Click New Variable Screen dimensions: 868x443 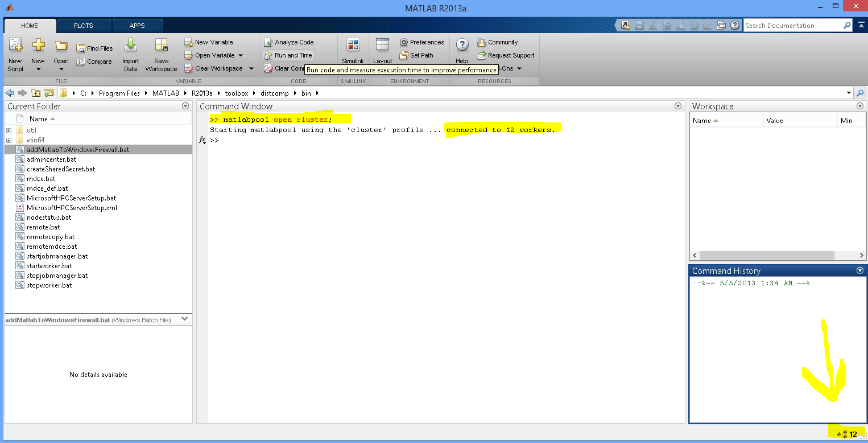[209, 42]
